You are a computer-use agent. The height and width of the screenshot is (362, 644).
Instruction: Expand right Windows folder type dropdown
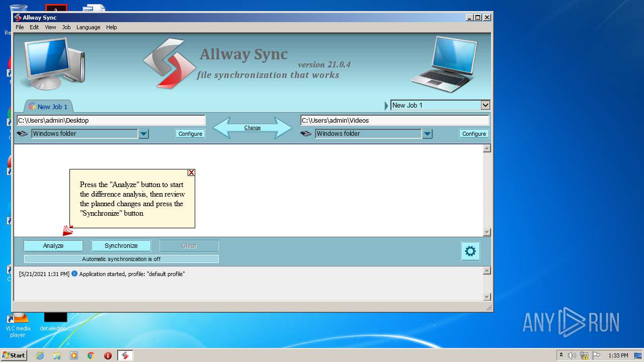click(x=427, y=134)
